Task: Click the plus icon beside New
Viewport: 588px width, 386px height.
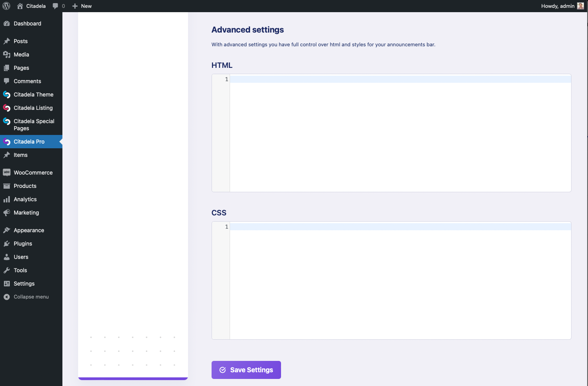Action: pyautogui.click(x=75, y=6)
